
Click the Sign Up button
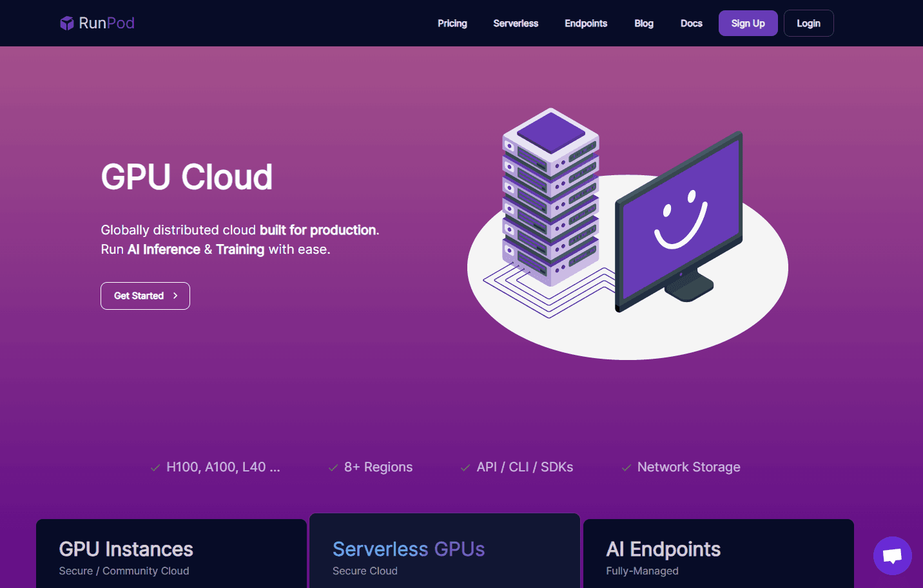tap(748, 23)
